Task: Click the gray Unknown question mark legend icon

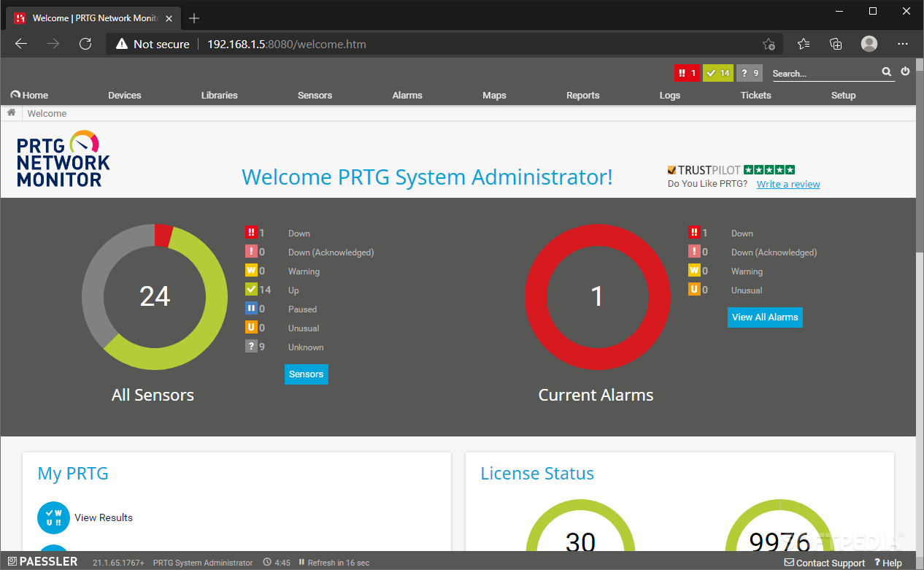Action: point(251,347)
